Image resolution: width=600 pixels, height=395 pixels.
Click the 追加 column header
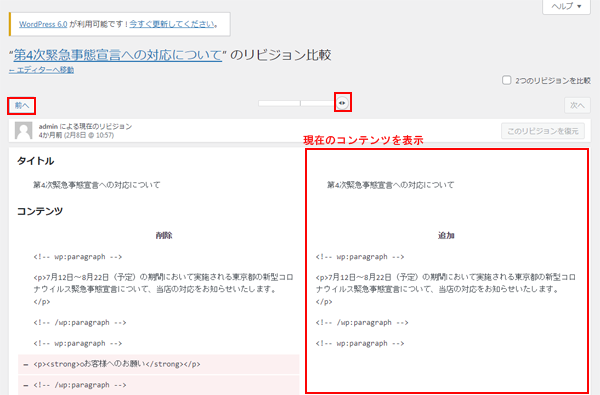[446, 235]
